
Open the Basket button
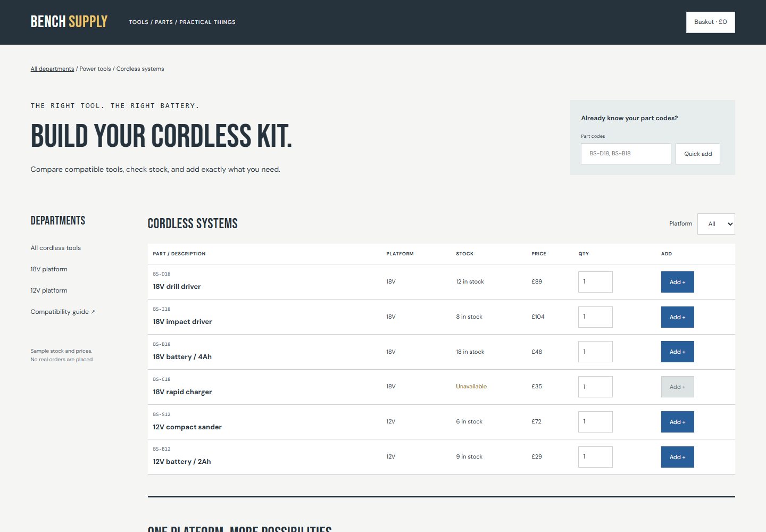[x=711, y=22]
